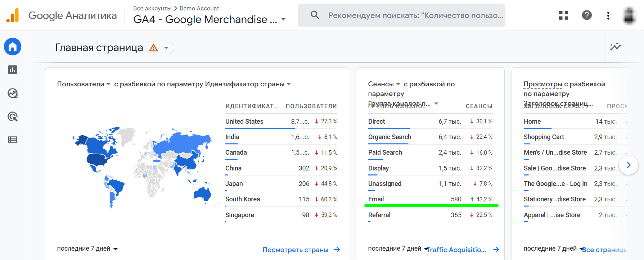This screenshot has width=644, height=260.
Task: Open the Сеансы metric dropdown
Action: pos(384,84)
